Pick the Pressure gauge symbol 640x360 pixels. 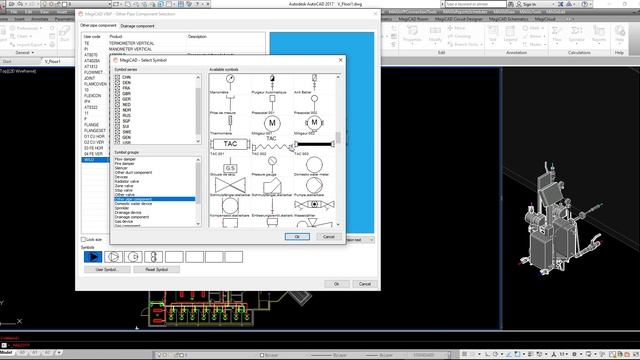272,167
